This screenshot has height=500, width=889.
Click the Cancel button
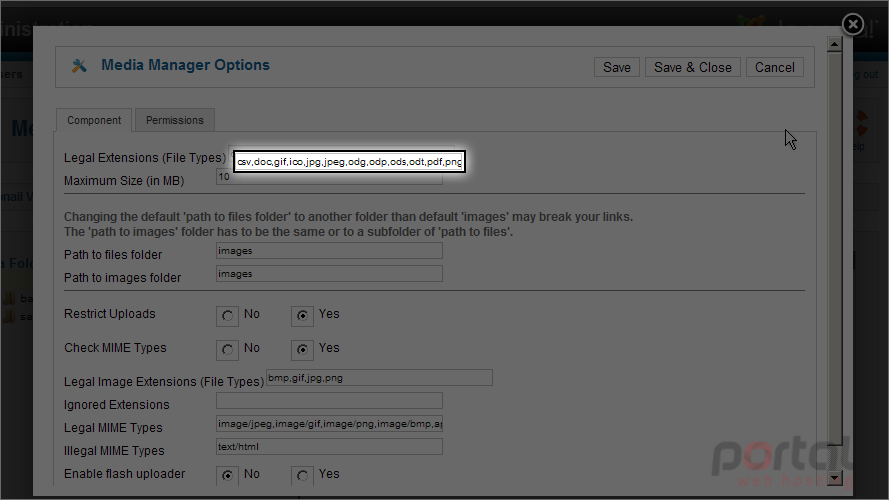pos(774,67)
